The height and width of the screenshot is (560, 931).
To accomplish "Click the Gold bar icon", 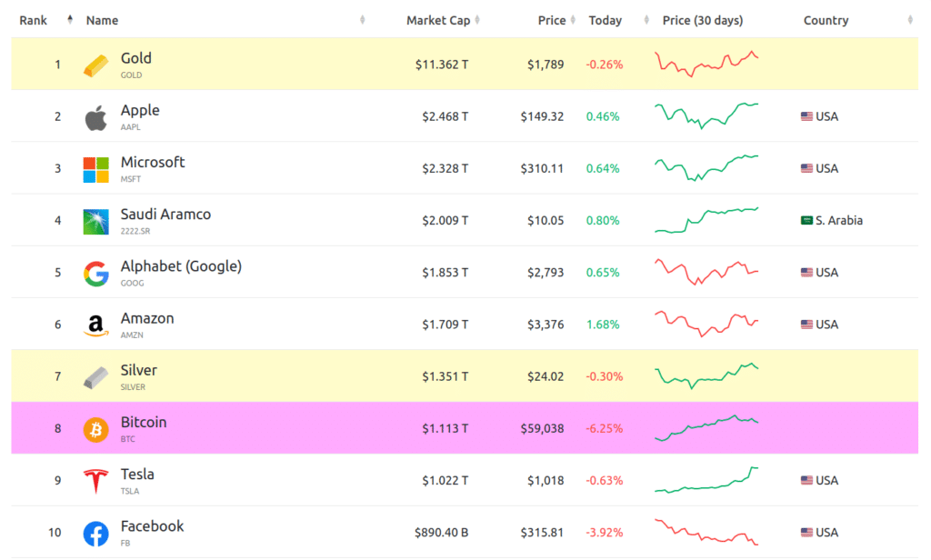I will point(95,65).
